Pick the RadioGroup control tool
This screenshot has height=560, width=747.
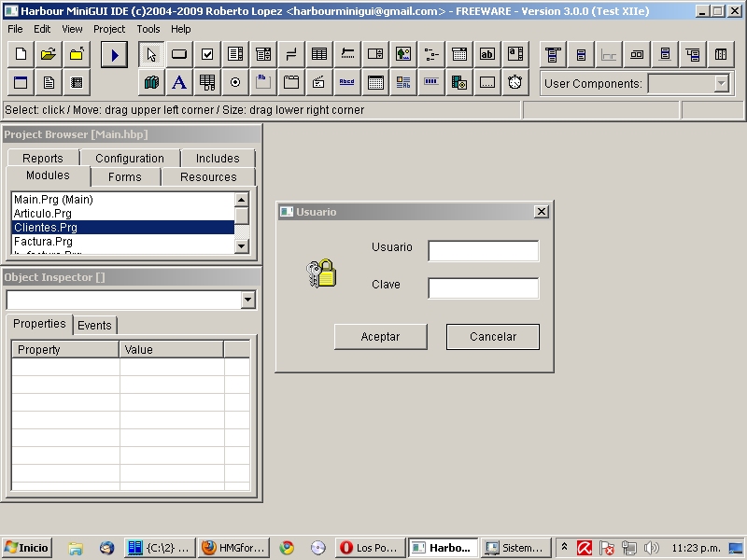(x=235, y=83)
